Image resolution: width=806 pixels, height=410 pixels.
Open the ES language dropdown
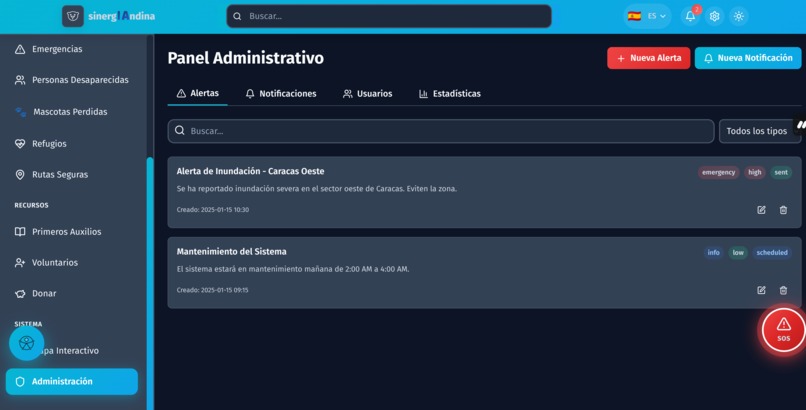(647, 16)
